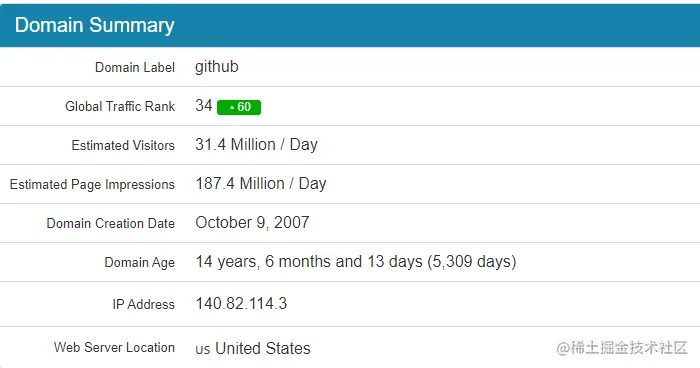
Task: Click the IP Address label
Action: tap(143, 304)
